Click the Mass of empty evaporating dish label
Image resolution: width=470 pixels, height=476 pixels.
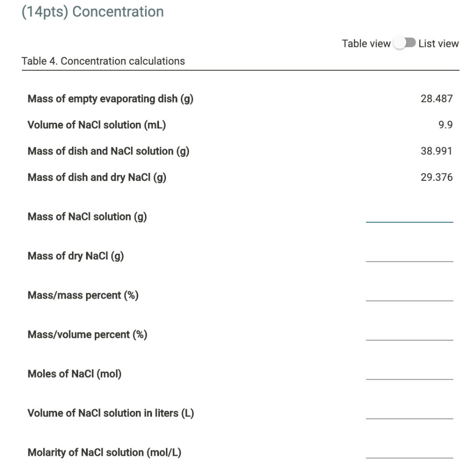[110, 99]
